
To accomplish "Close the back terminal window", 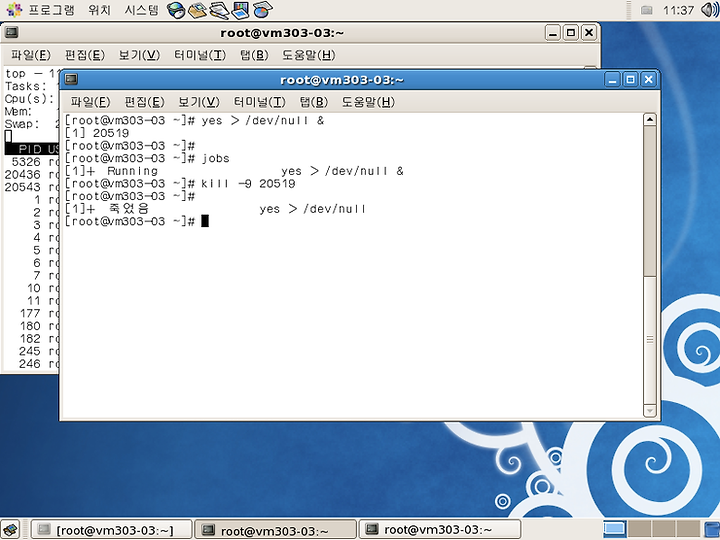I will (589, 33).
